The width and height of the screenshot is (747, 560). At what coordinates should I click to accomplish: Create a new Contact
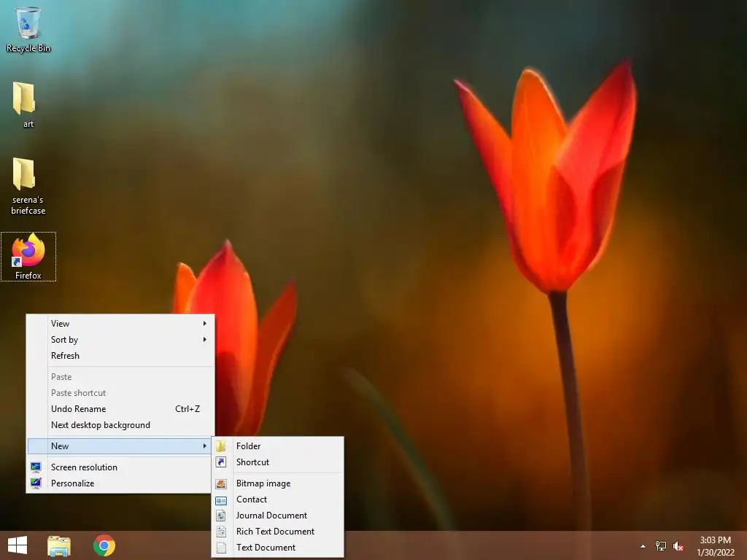coord(278,499)
